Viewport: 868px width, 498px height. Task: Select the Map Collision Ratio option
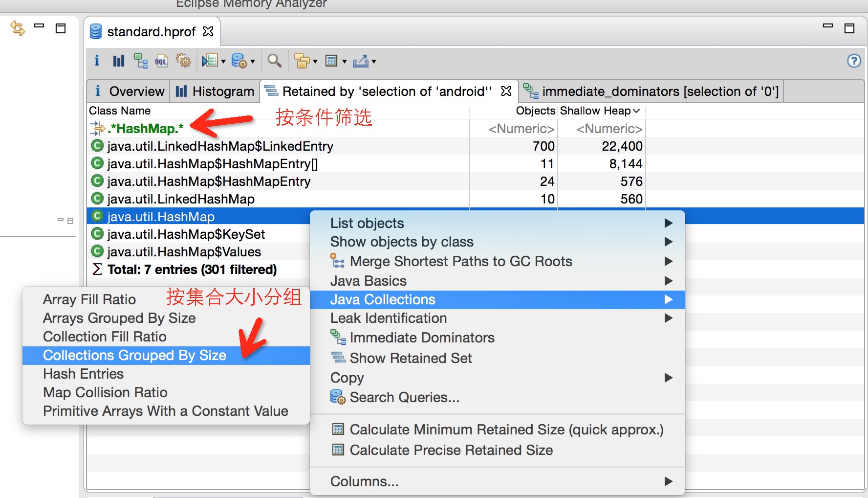click(x=105, y=392)
